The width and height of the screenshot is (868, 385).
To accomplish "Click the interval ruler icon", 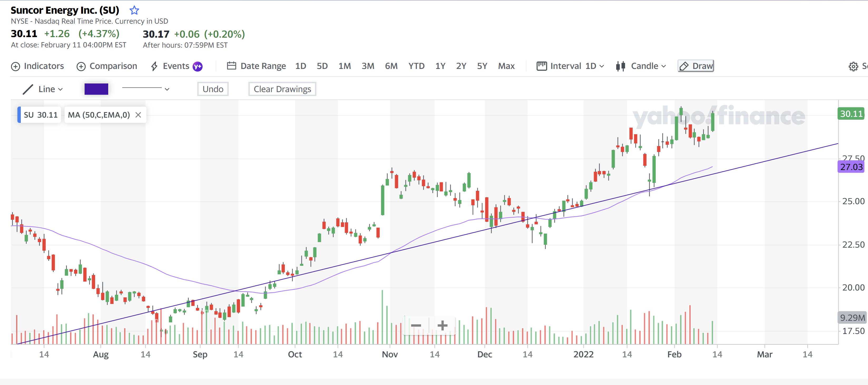I will pos(542,66).
